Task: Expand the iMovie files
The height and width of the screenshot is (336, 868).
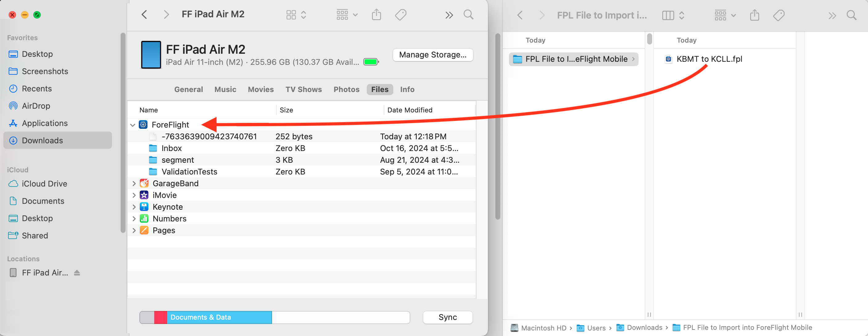Action: pos(134,195)
